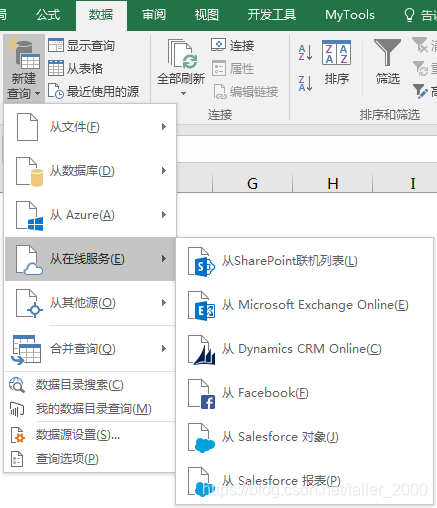Screen dimensions: 437x508
Task: Click the SharePoint file icon
Action: tap(201, 262)
